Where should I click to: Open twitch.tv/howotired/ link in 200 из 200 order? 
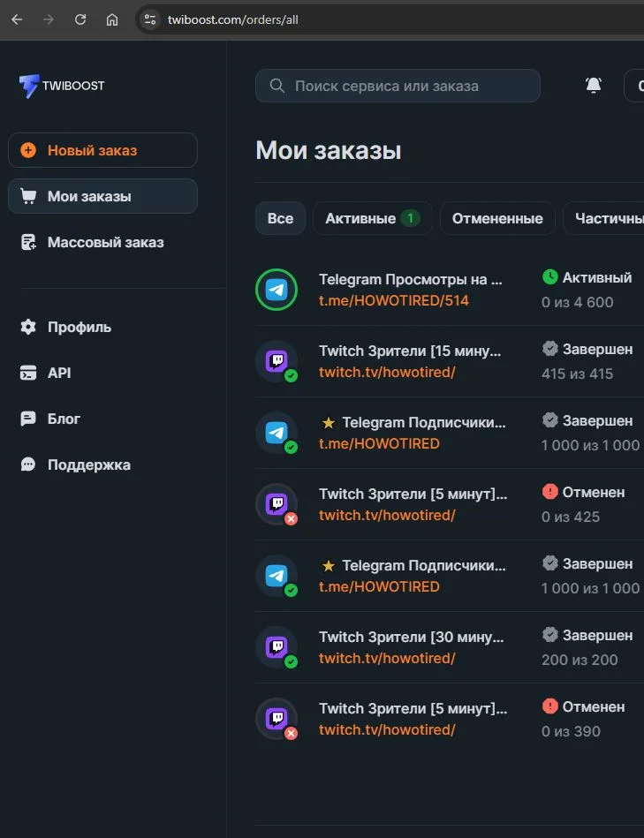pos(387,658)
